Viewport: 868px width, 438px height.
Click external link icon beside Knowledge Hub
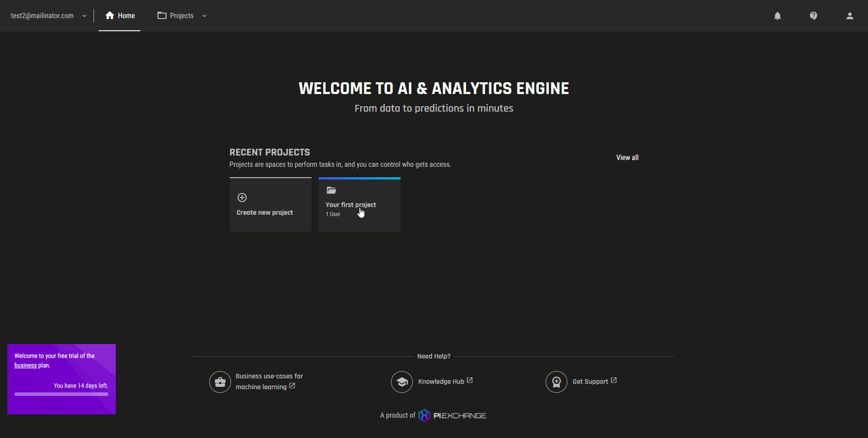[x=470, y=381]
